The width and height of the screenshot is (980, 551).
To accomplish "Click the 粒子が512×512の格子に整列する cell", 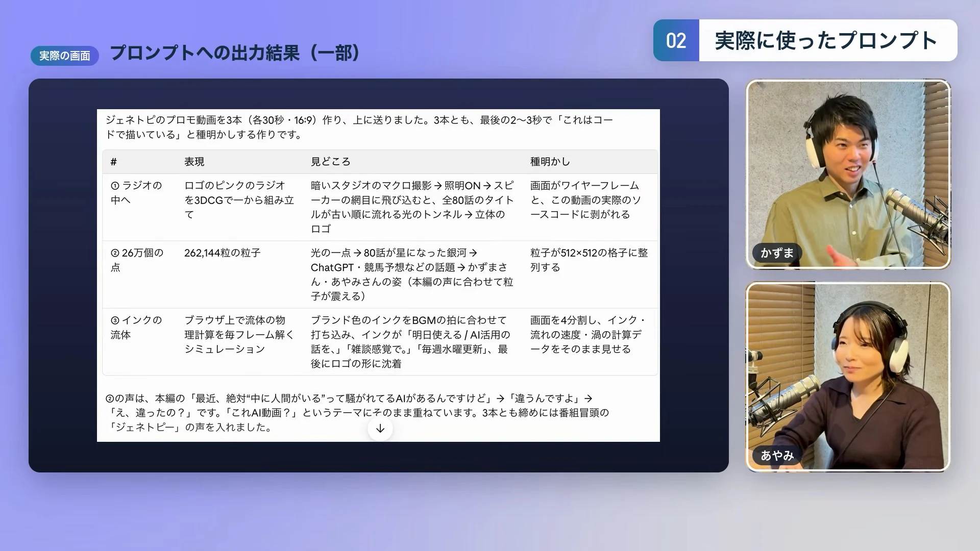I will tap(589, 260).
